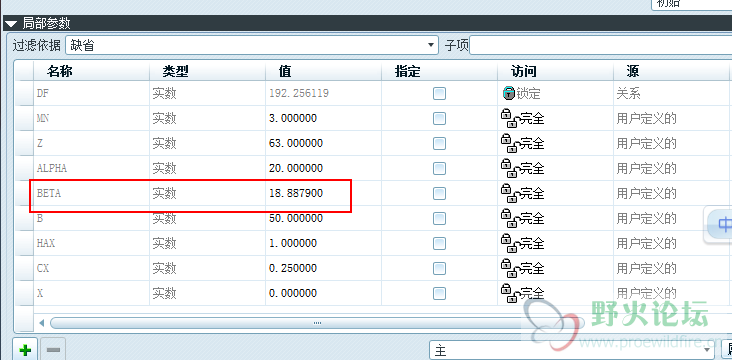Check the 指定 box for X
Screen dimensions: 732x360
(x=439, y=293)
